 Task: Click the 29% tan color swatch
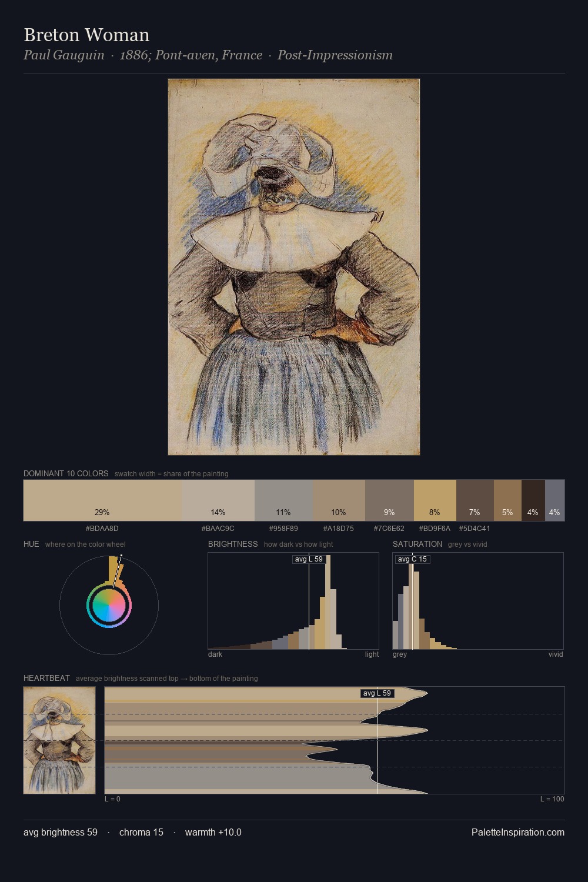(x=102, y=500)
